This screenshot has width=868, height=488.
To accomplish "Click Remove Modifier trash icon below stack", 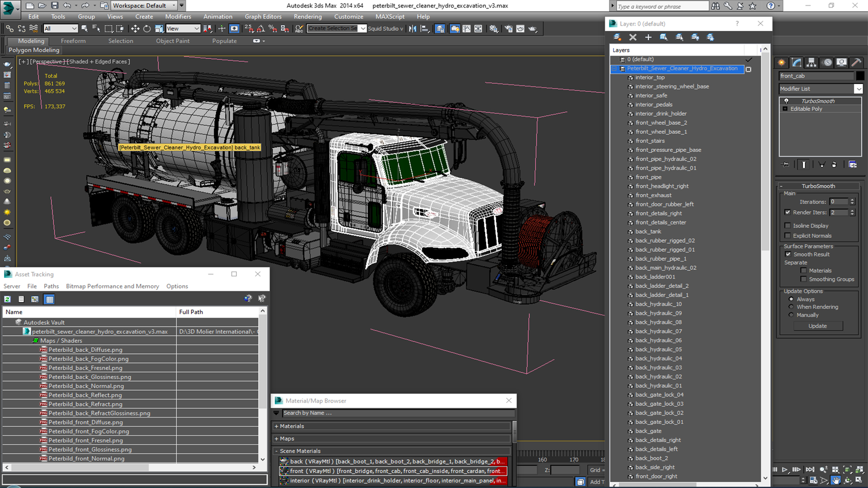I will click(835, 164).
